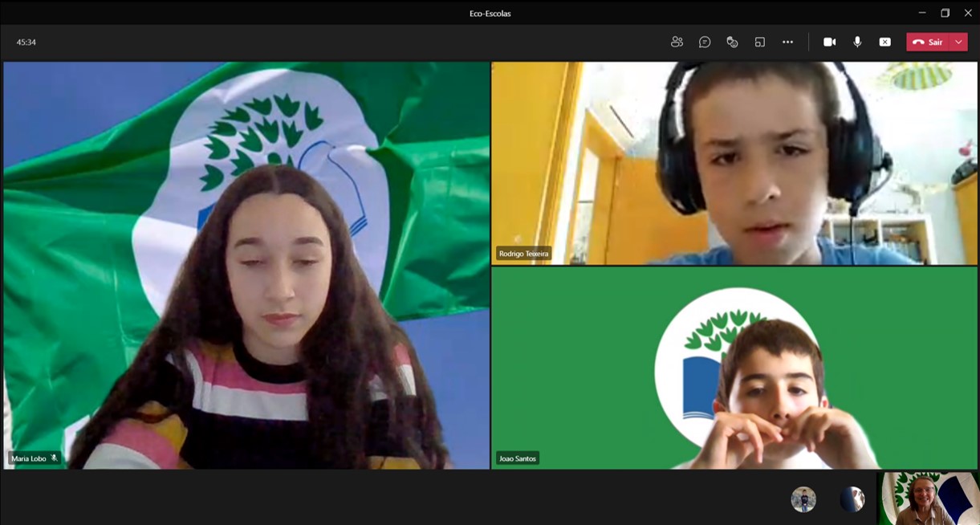Select Rodrigo Teixeira's video tile
The image size is (980, 525).
pyautogui.click(x=734, y=163)
